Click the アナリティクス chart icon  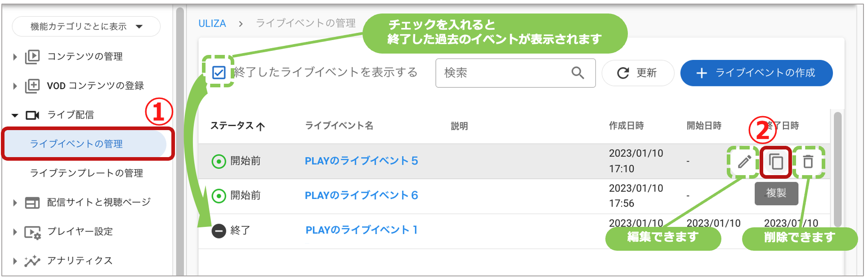(x=32, y=261)
